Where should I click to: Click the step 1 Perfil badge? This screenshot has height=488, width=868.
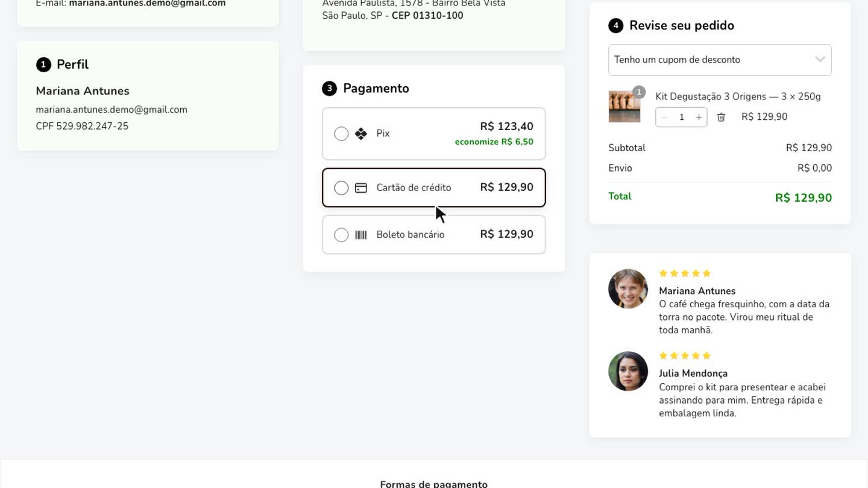[43, 64]
